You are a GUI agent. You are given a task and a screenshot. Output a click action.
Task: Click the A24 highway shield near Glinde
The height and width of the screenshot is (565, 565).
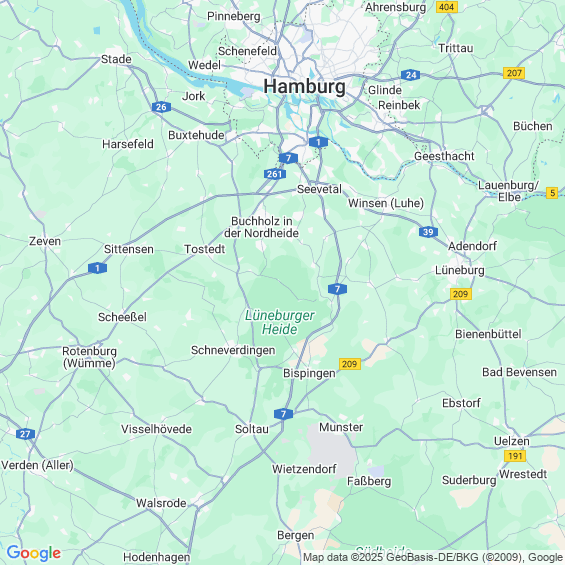pyautogui.click(x=410, y=75)
